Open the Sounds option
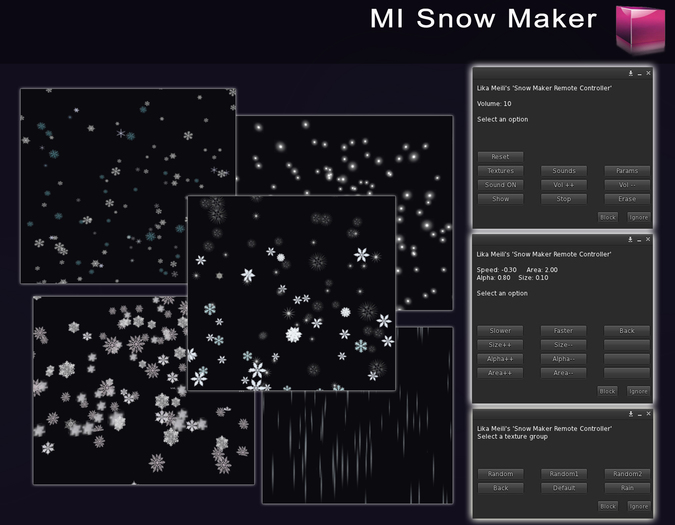675x525 pixels. [564, 171]
